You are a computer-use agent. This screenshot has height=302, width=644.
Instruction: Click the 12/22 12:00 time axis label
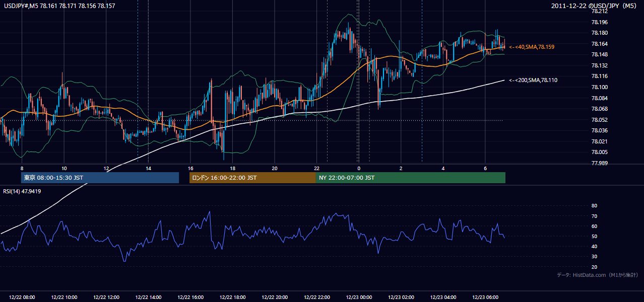(x=106, y=297)
